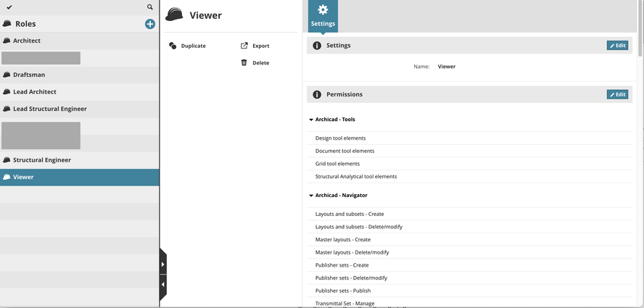Click the Delete trash icon
Screen dimensions: 644x308
coord(244,62)
